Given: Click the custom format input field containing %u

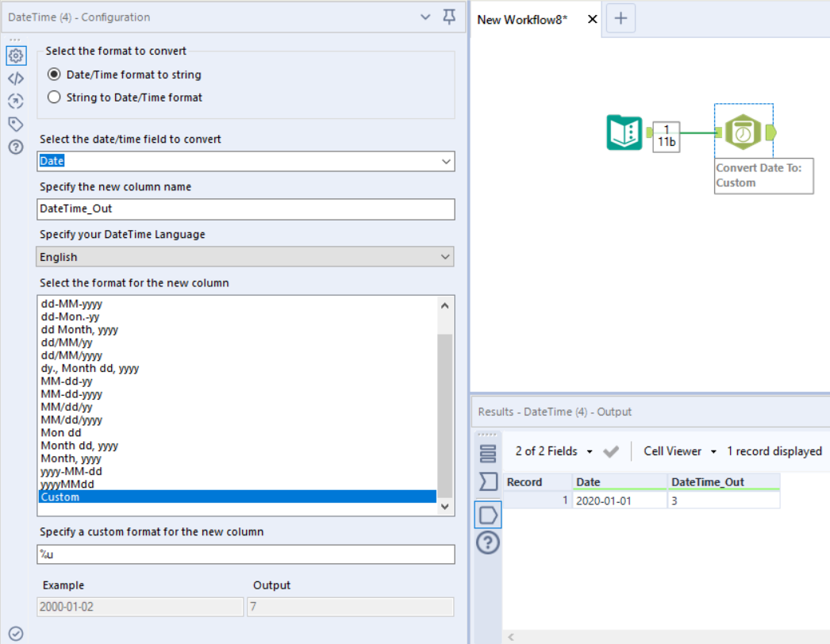Looking at the screenshot, I should [246, 554].
